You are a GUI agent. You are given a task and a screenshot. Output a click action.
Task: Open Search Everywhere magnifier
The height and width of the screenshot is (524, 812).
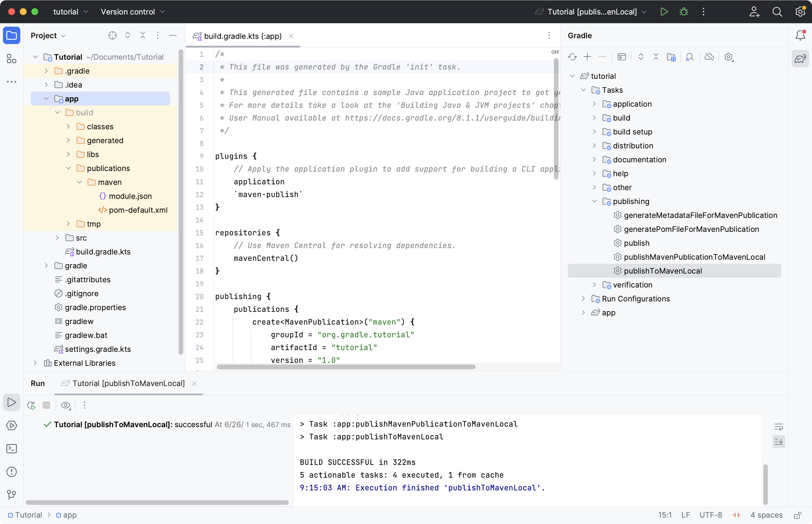777,12
